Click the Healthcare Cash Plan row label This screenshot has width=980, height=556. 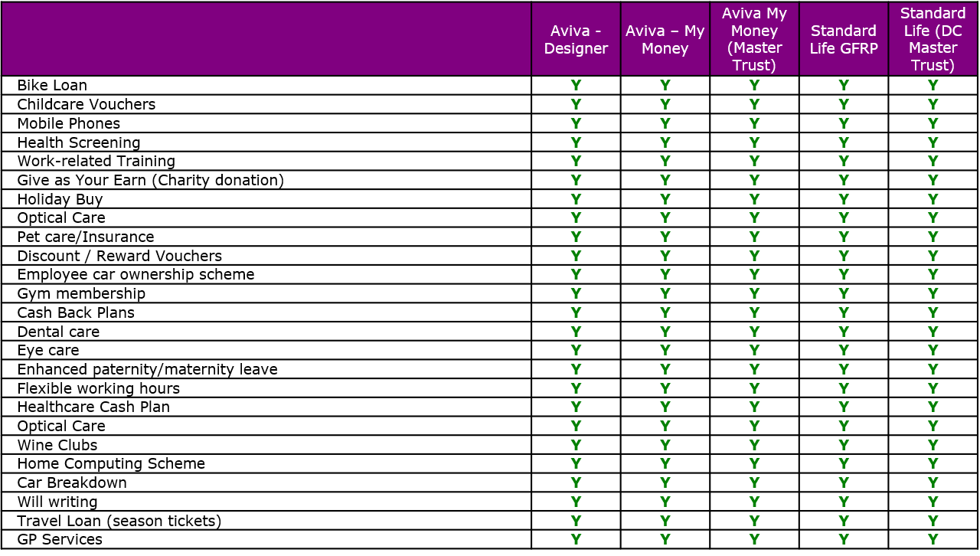click(93, 407)
